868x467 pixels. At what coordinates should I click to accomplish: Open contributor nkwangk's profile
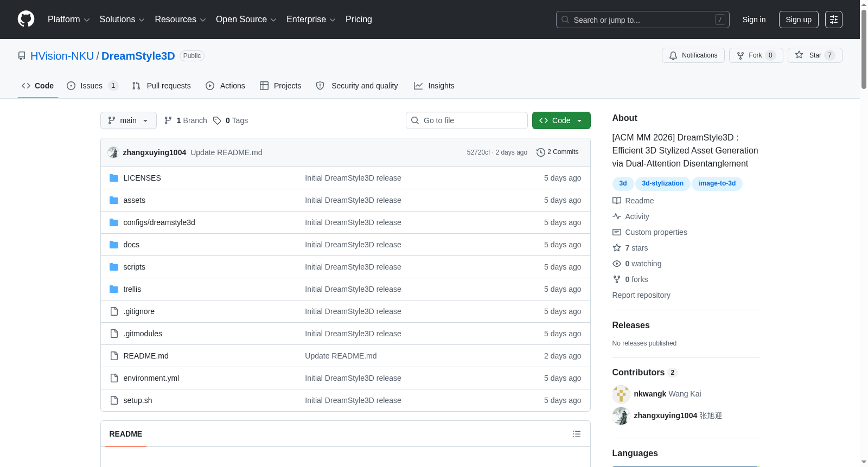tap(650, 394)
